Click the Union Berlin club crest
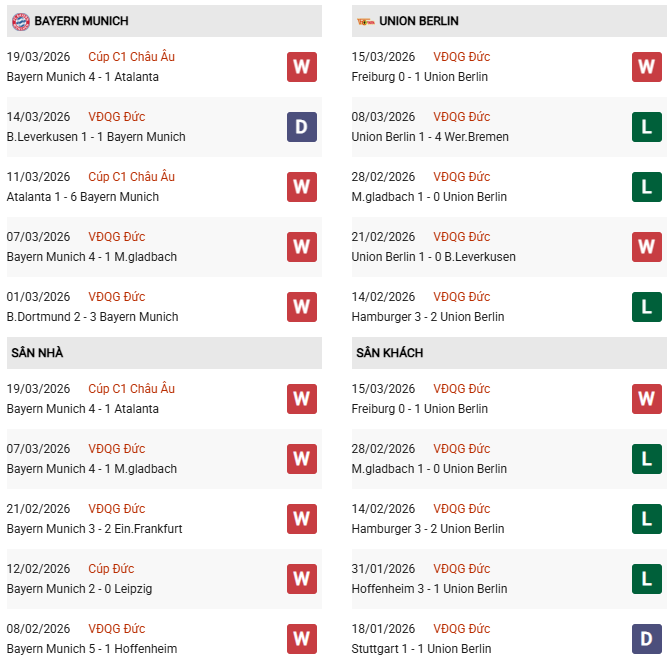 [365, 21]
